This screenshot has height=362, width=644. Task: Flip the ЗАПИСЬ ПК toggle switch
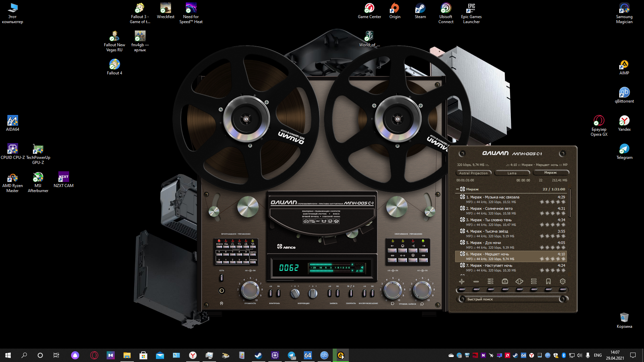point(337,293)
